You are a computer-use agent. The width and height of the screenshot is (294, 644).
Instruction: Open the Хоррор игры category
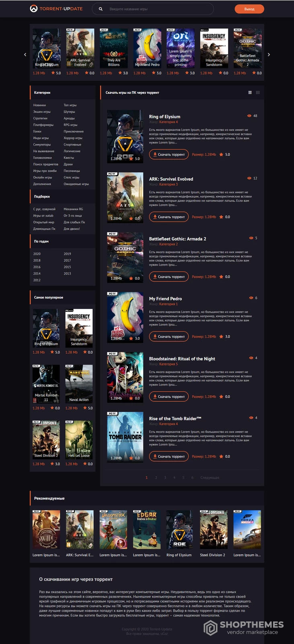coord(73,138)
